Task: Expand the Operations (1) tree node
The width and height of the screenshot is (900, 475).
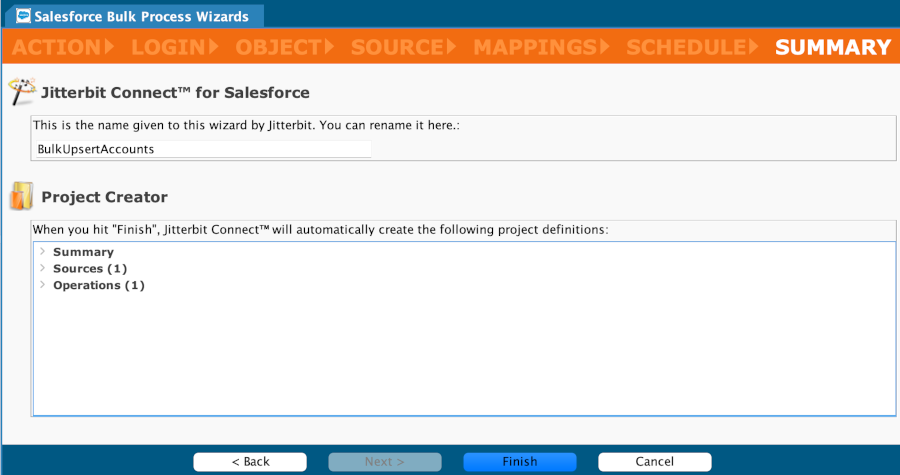Action: click(x=42, y=285)
